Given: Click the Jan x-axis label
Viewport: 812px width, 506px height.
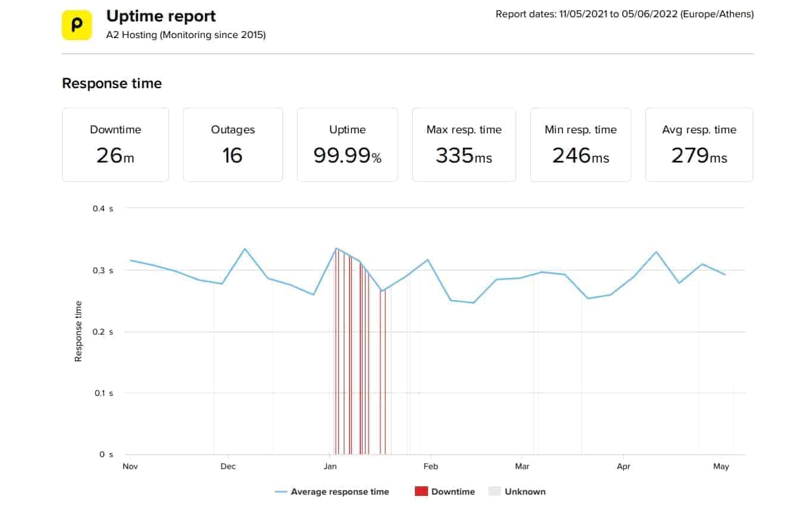Looking at the screenshot, I should coord(329,466).
